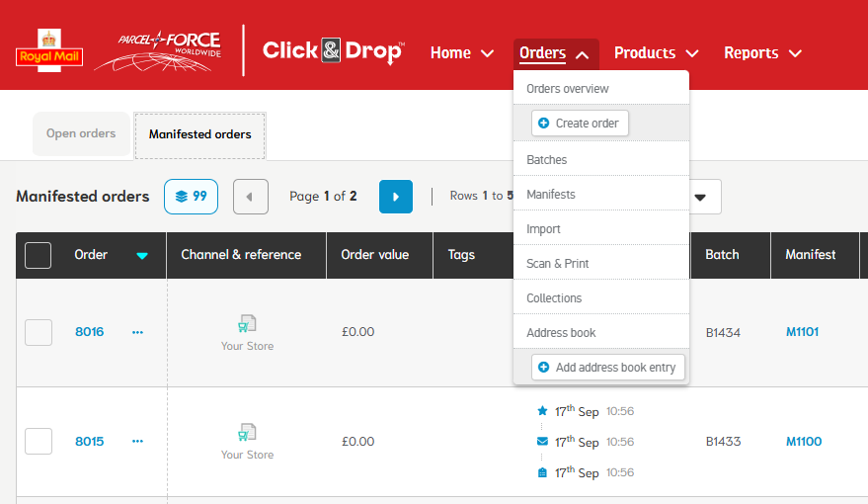Select Import from the Orders menu

coord(601,228)
